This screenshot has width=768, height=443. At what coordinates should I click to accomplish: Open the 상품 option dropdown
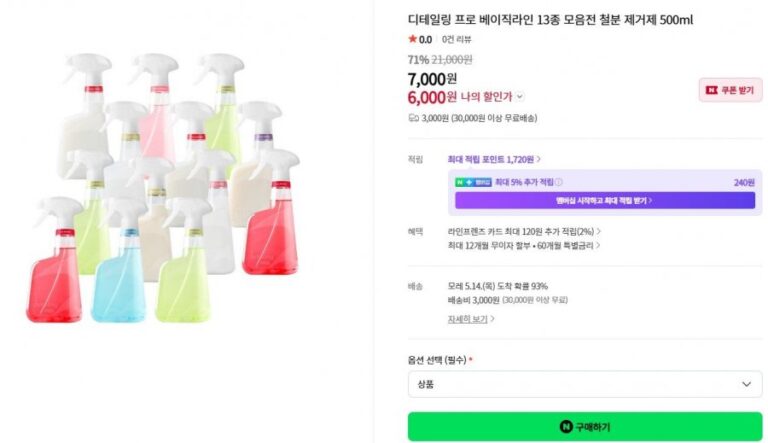click(585, 384)
